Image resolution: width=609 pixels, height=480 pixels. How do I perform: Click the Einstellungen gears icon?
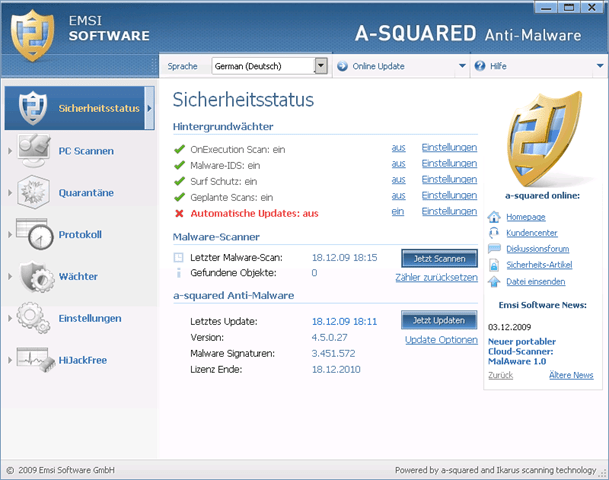(33, 318)
